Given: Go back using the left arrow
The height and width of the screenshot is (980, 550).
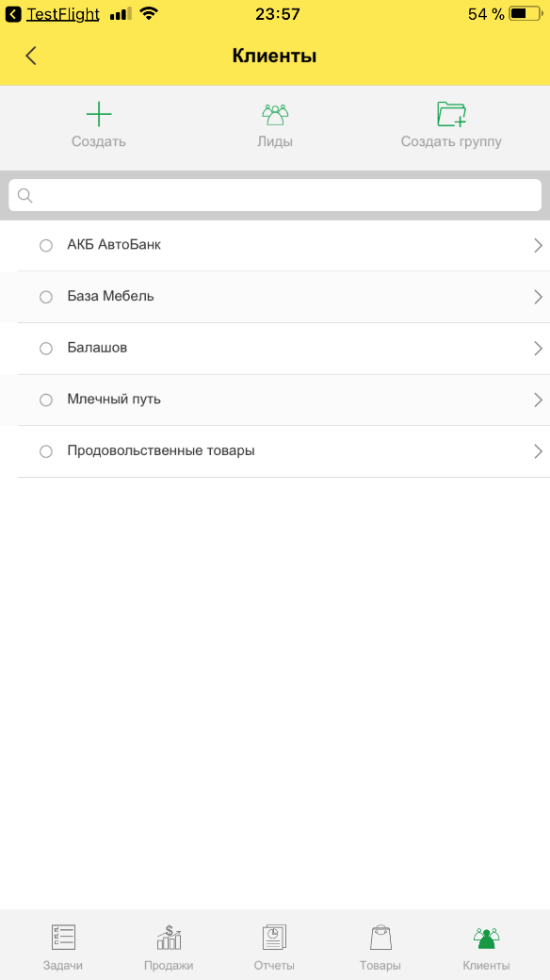Looking at the screenshot, I should [31, 56].
